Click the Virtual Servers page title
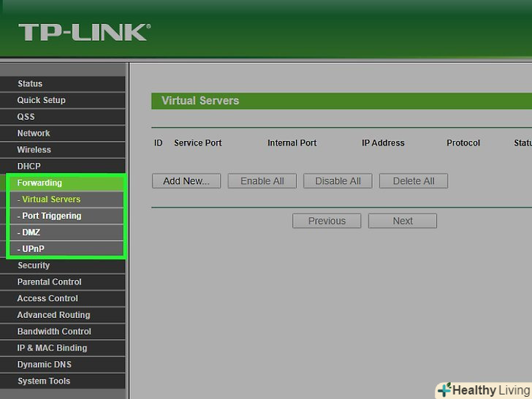Viewport: 532px width, 399px height. click(x=200, y=101)
